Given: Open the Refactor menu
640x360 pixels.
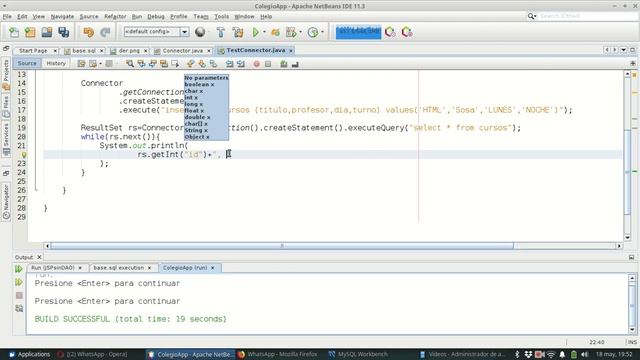Looking at the screenshot, I should (115, 16).
